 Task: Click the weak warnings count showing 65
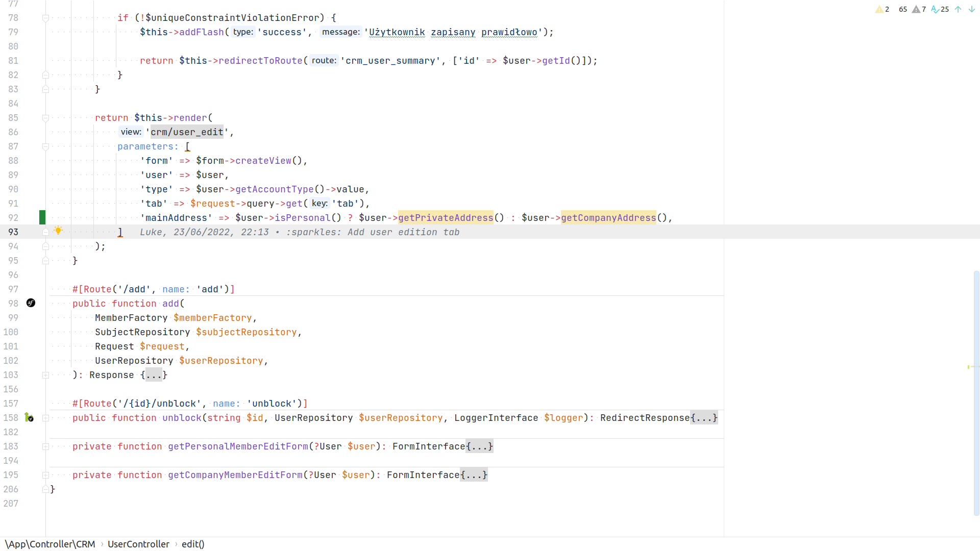pyautogui.click(x=902, y=9)
